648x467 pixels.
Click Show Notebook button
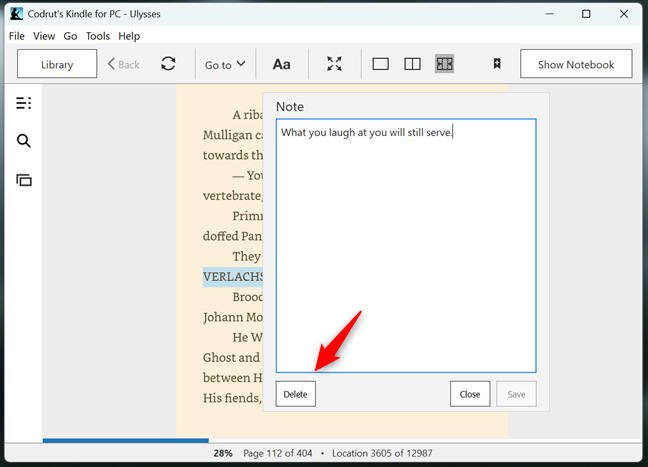pyautogui.click(x=576, y=64)
